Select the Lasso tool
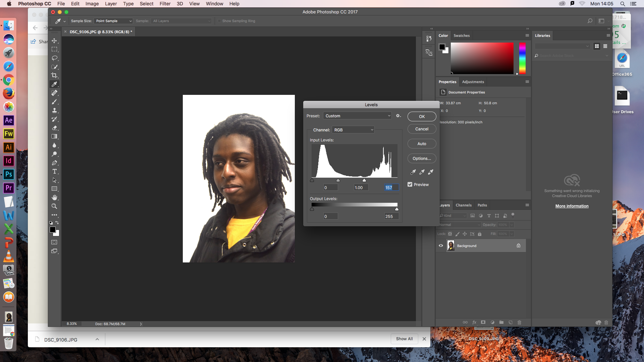This screenshot has width=644, height=362. click(54, 58)
